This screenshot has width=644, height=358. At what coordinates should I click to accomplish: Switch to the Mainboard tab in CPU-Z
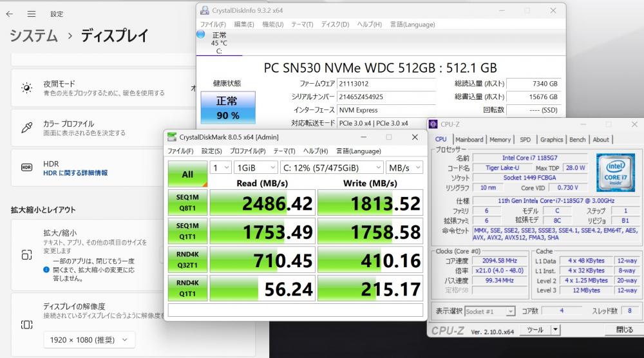click(x=469, y=140)
